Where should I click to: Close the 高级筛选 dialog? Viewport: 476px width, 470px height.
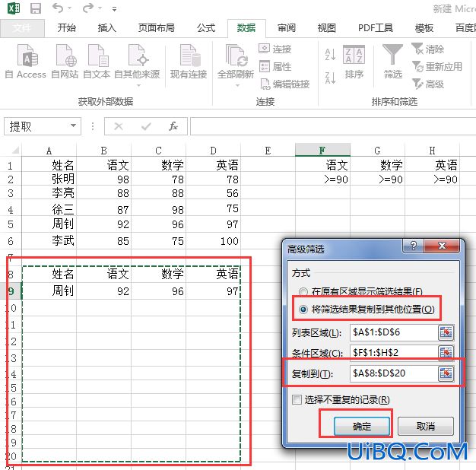pos(442,246)
